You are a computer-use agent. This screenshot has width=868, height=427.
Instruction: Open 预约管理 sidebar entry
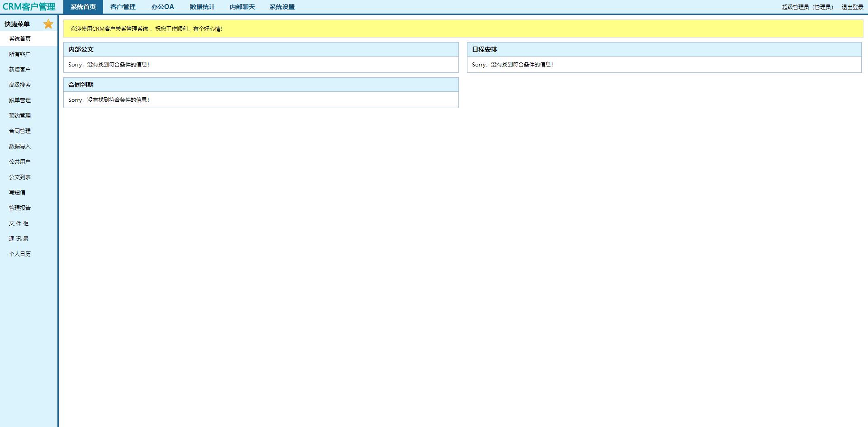click(20, 116)
